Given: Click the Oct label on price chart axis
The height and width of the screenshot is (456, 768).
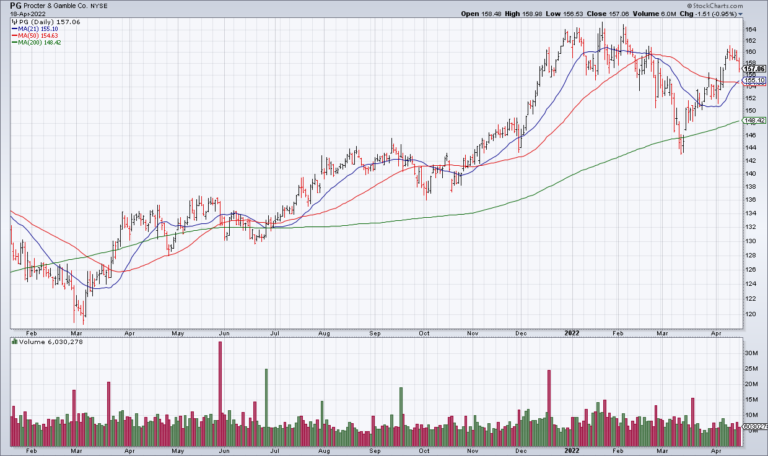Looking at the screenshot, I should point(424,333).
